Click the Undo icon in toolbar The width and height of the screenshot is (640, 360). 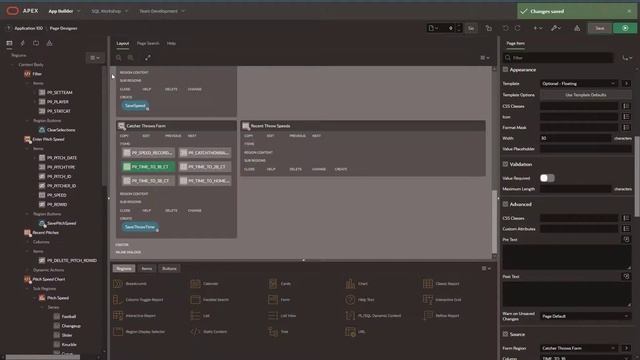pos(506,28)
